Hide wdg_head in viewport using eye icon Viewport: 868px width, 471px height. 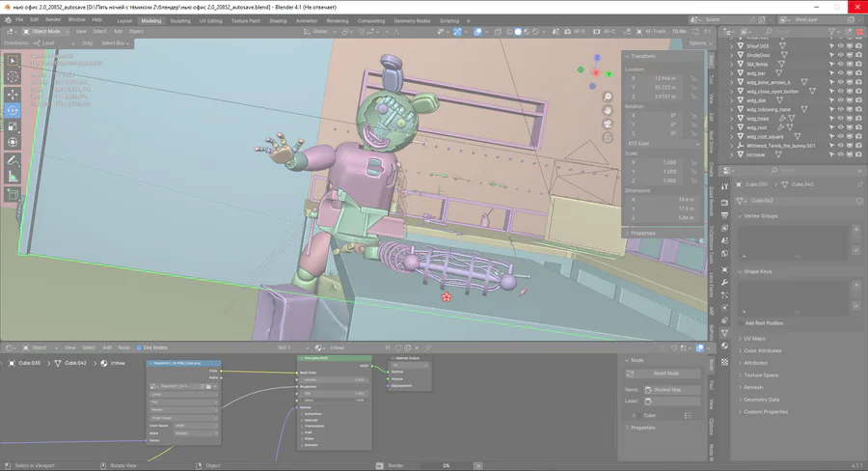coord(840,119)
